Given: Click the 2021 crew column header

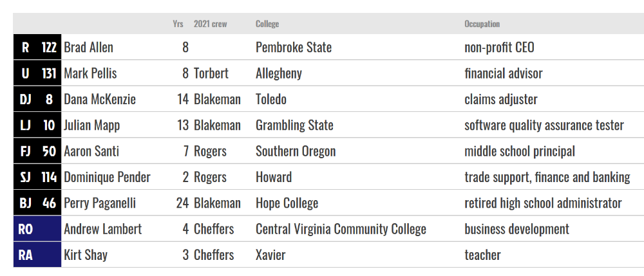Looking at the screenshot, I should 211,24.
